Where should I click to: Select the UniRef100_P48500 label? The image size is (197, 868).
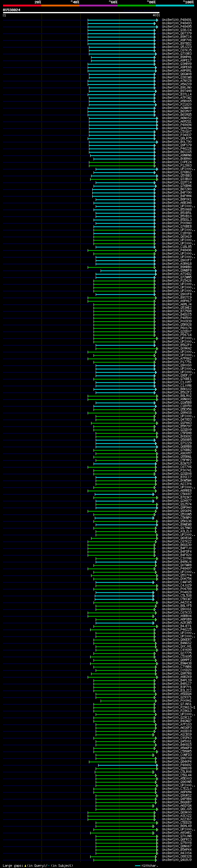(x=176, y=318)
